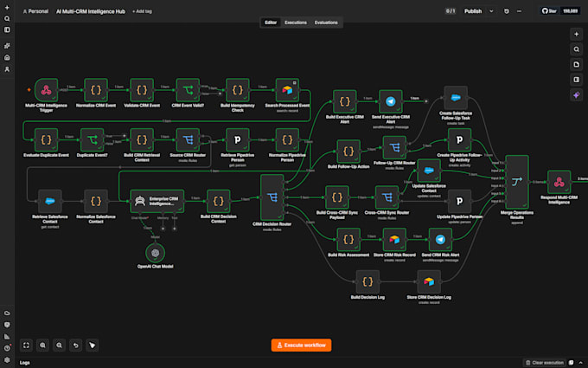The image size is (588, 368).
Task: Select the Build Idempotency Check node
Action: [x=238, y=90]
